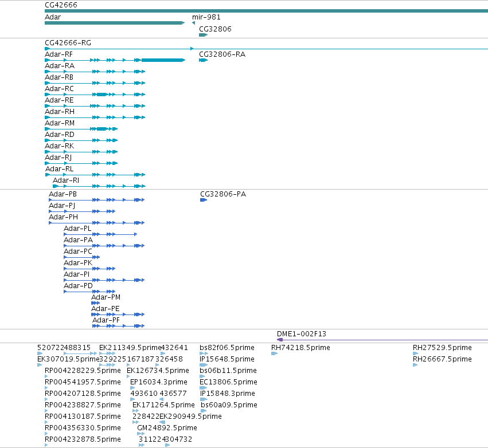488x448 pixels.
Task: Click the Adar-RB transcript label
Action: pos(59,77)
